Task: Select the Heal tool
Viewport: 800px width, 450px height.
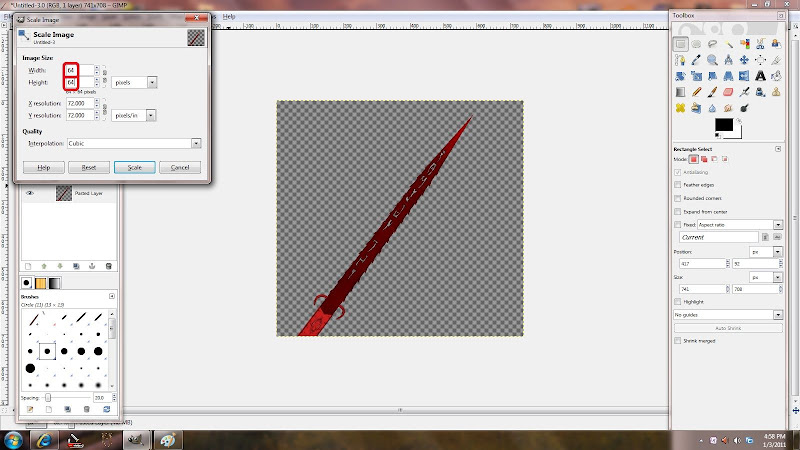Action: point(680,108)
